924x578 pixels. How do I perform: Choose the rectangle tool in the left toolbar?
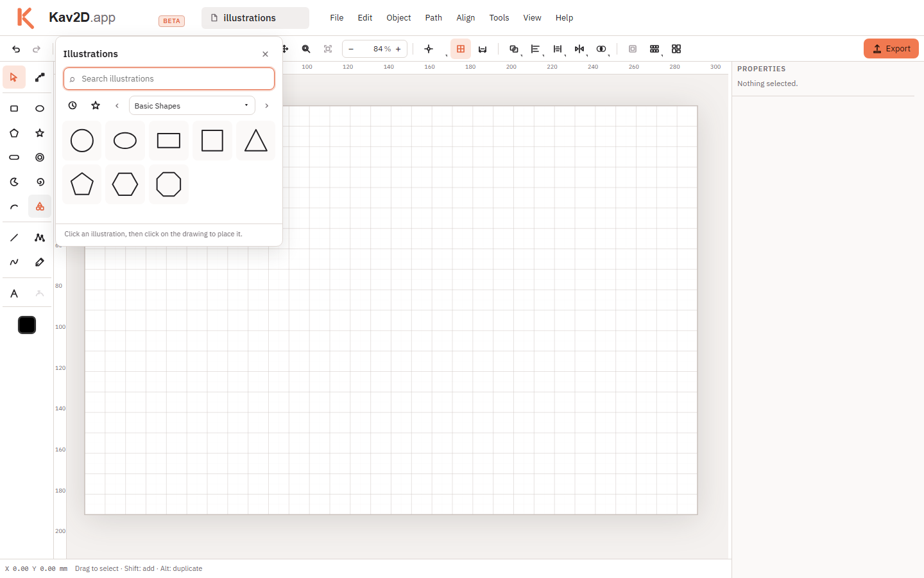(14, 109)
